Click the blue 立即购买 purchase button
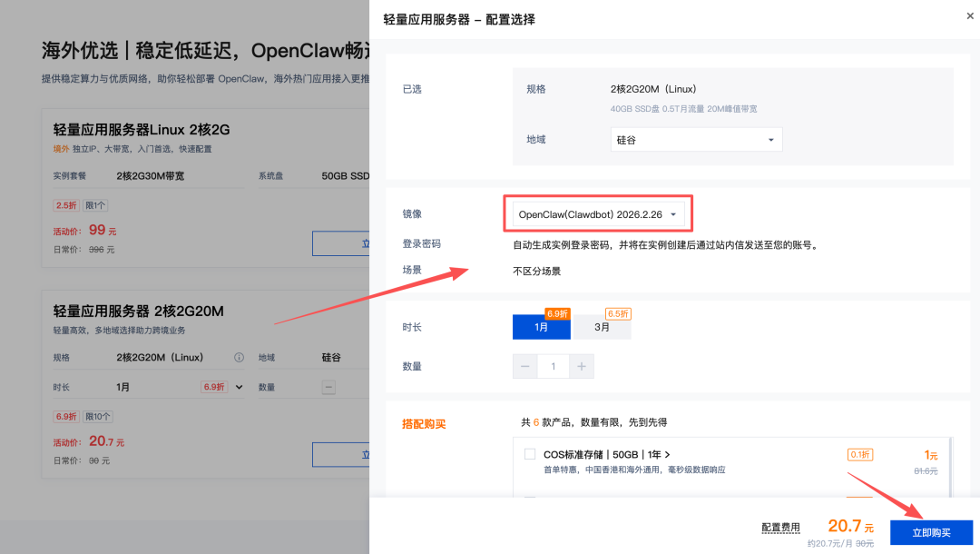This screenshot has width=980, height=554. point(933,532)
